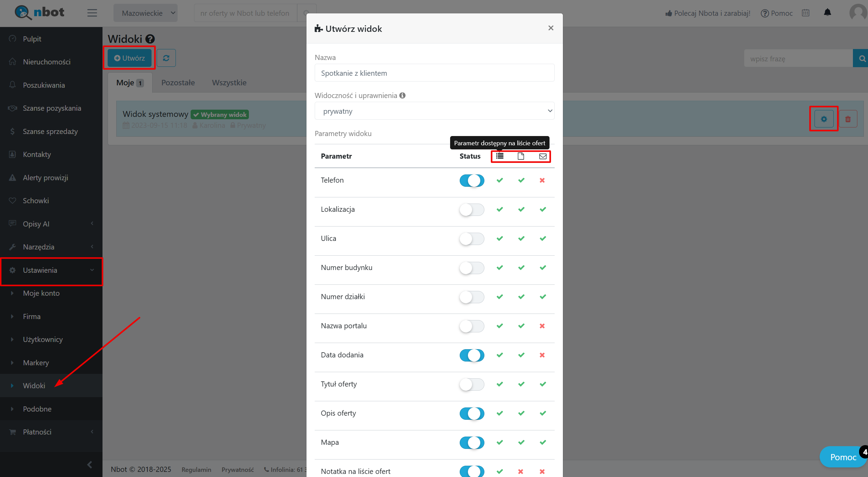The width and height of the screenshot is (868, 477).
Task: Disable the Telefon parameter toggle
Action: pyautogui.click(x=472, y=181)
